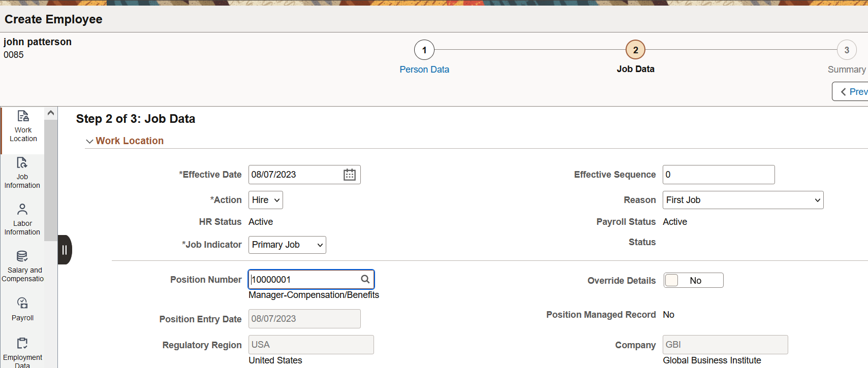
Task: Click the Effective Sequence input field
Action: [718, 175]
